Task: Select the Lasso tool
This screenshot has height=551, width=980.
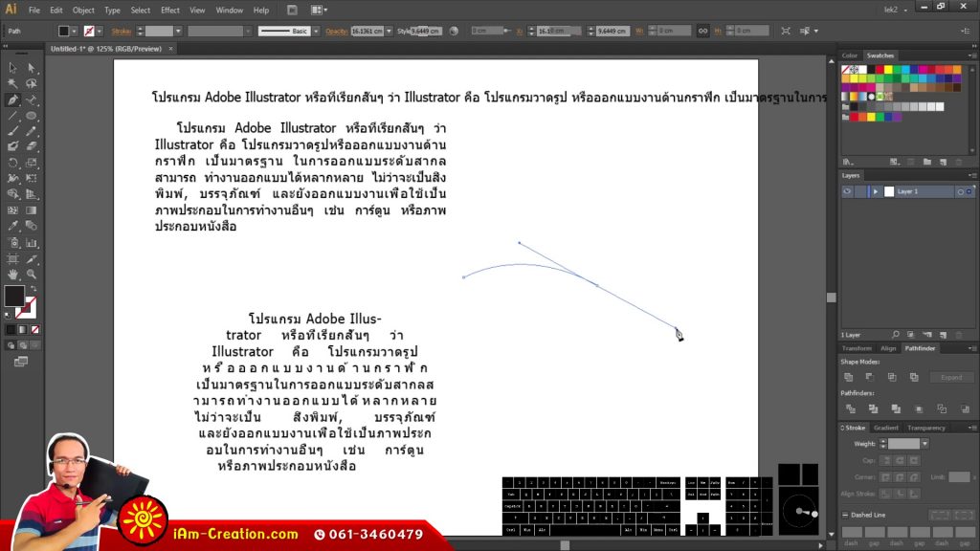Action: pos(32,84)
